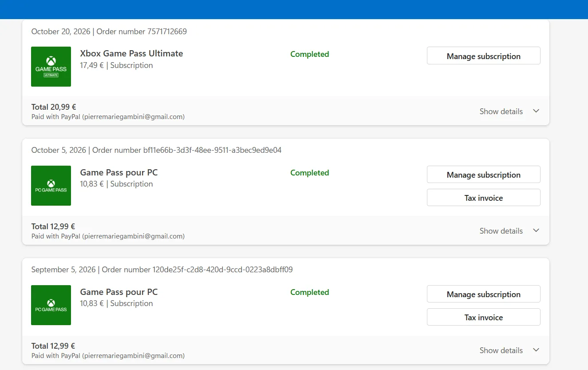Viewport: 588px width, 370px height.
Task: Click the September 5 PC Game Pass icon
Action: pos(51,305)
